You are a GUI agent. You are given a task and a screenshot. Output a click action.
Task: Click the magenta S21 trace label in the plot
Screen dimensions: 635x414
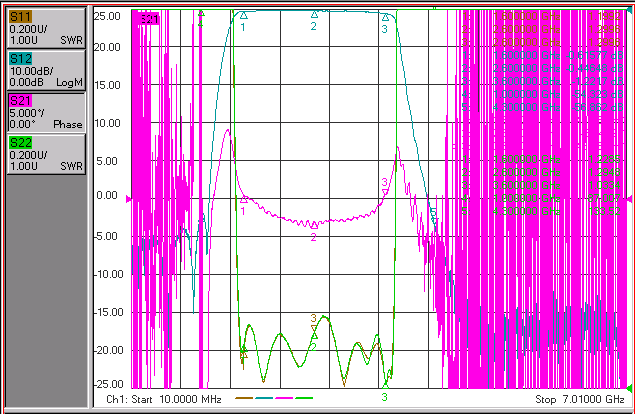(x=149, y=19)
